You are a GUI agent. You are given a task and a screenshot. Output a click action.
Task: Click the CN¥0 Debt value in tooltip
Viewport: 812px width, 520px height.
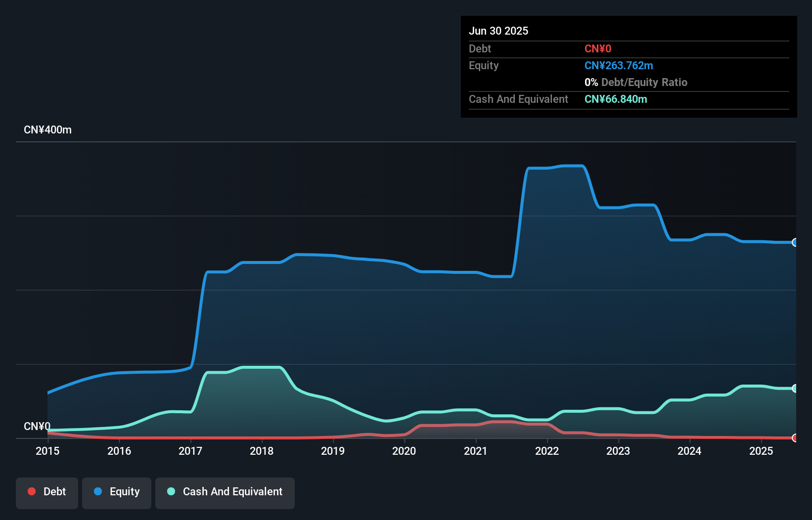(598, 48)
